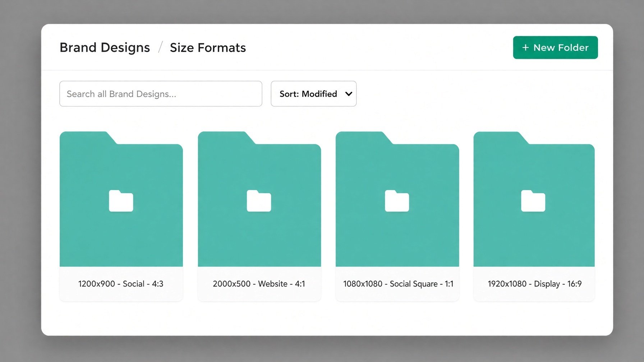
Task: Select the '1200x900 - Social - 4:3' label
Action: tap(121, 284)
